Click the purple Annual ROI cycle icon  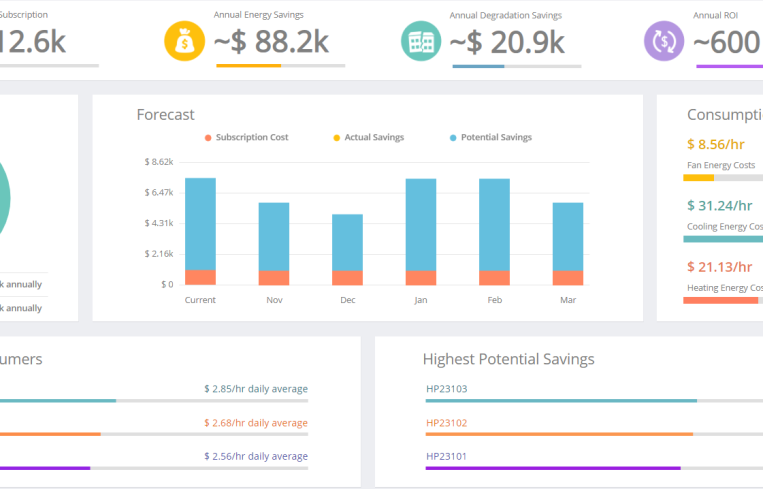pyautogui.click(x=664, y=40)
